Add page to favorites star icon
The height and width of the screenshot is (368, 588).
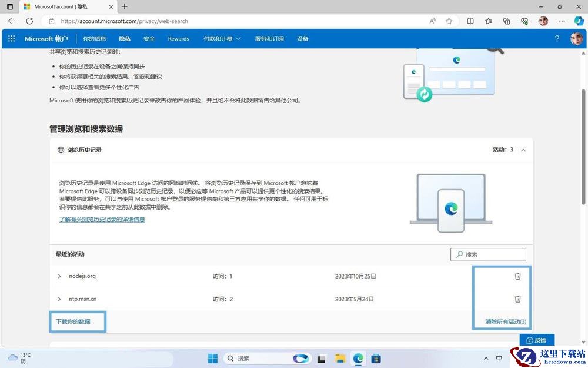[x=449, y=21]
